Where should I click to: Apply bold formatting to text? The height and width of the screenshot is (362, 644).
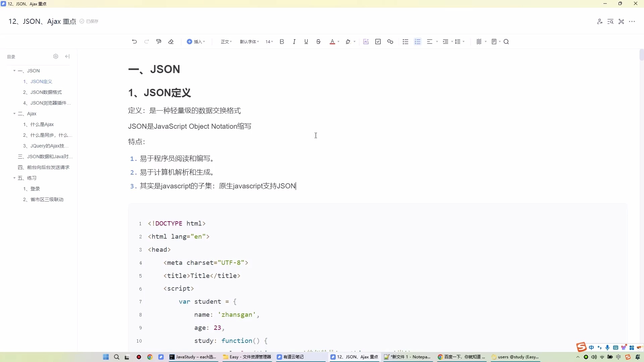tap(282, 41)
